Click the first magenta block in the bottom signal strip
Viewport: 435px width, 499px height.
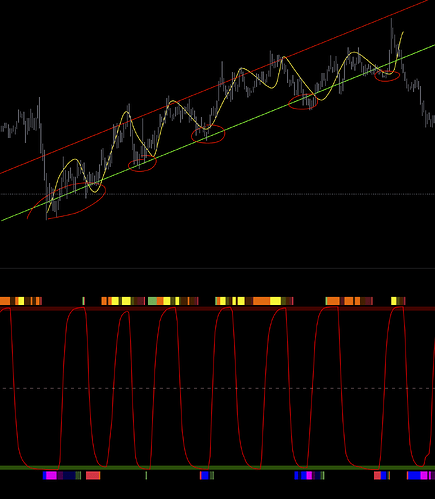(51, 475)
